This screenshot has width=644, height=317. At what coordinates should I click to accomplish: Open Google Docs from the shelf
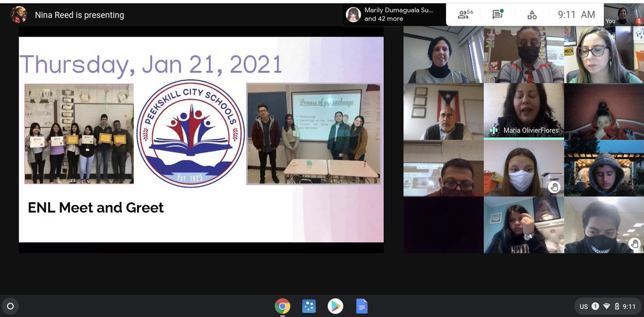point(362,306)
